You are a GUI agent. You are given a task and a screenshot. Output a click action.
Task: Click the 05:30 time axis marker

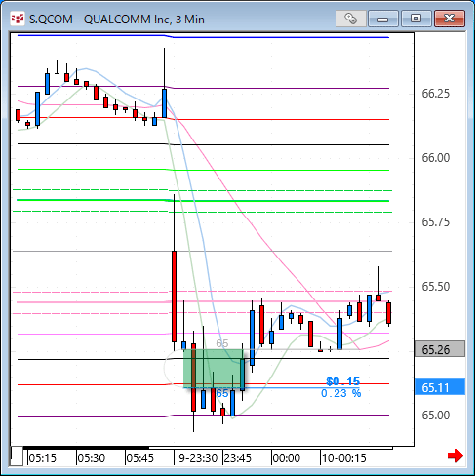tap(92, 458)
